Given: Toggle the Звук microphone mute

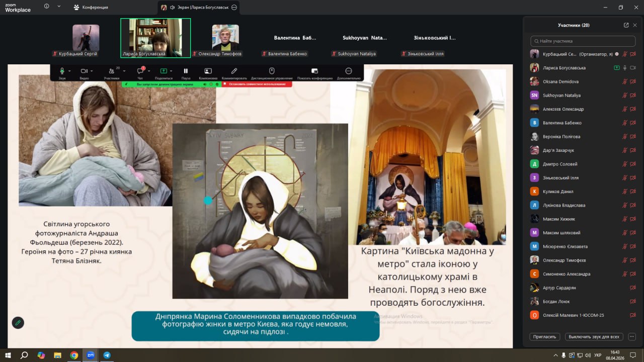Looking at the screenshot, I should click(x=62, y=71).
